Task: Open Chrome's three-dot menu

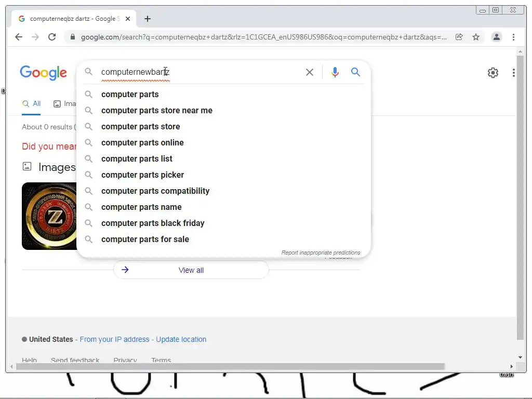Action: pos(513,37)
